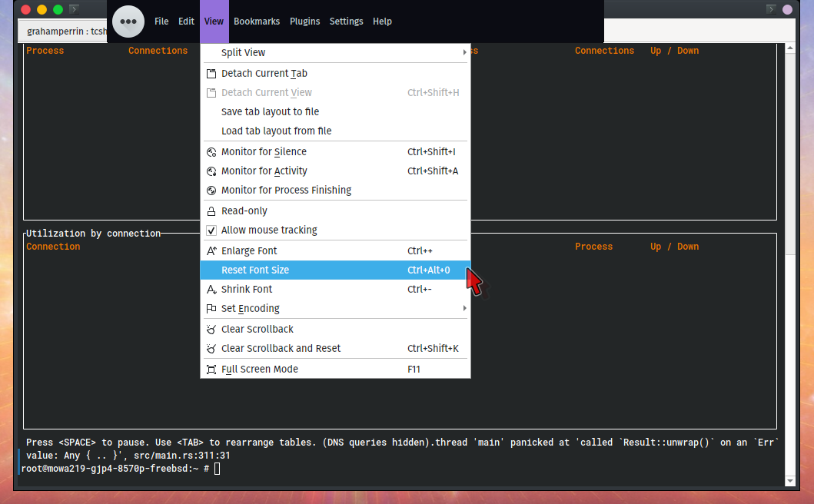Select the Monitor for Silence icon

[x=211, y=151]
